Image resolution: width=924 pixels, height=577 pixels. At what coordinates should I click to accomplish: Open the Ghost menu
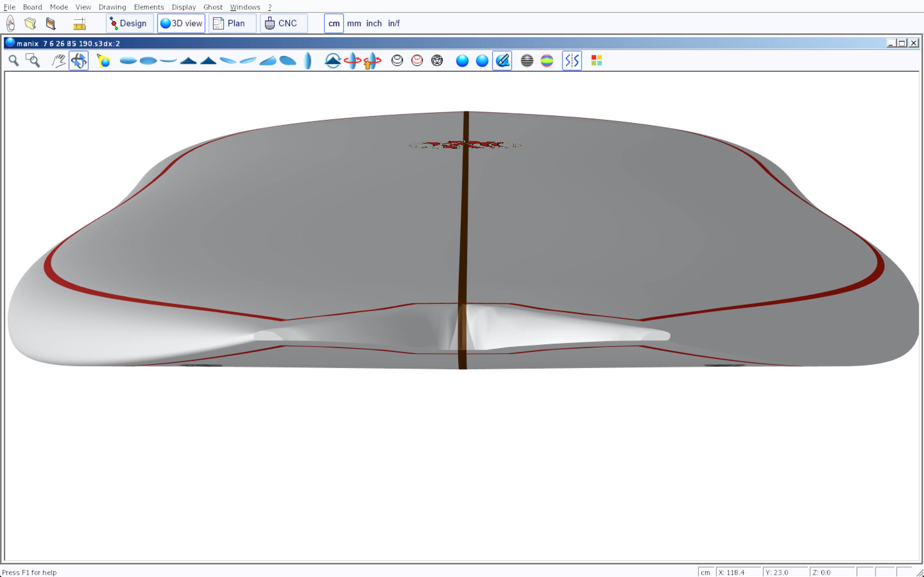point(213,7)
